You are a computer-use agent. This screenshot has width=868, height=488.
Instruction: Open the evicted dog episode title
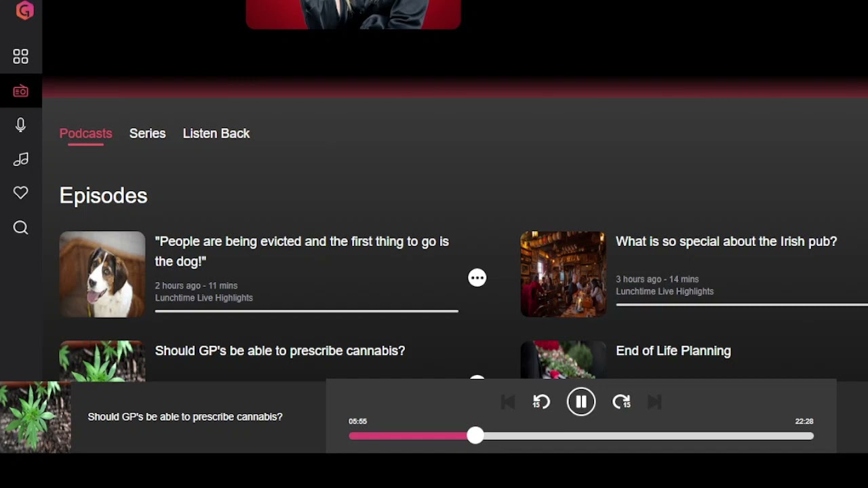click(302, 251)
